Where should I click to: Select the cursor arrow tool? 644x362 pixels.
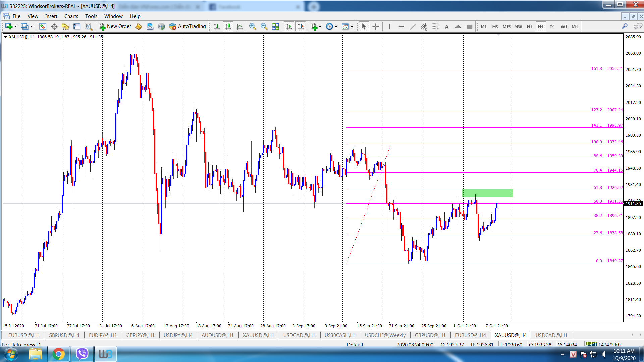[x=364, y=26]
